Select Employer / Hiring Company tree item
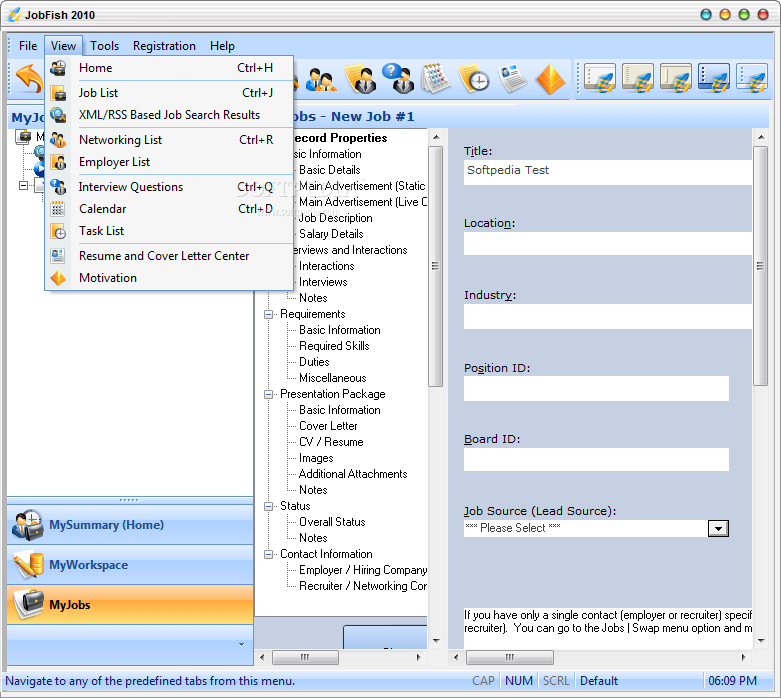 (363, 570)
